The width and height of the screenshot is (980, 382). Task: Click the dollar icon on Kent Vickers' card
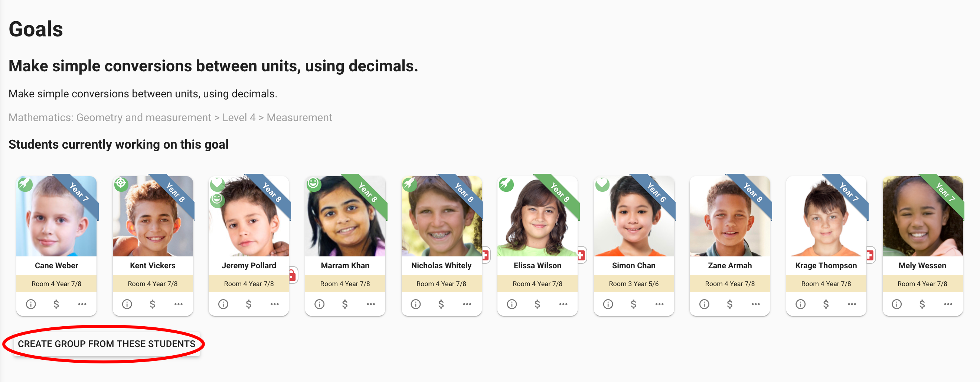tap(153, 304)
